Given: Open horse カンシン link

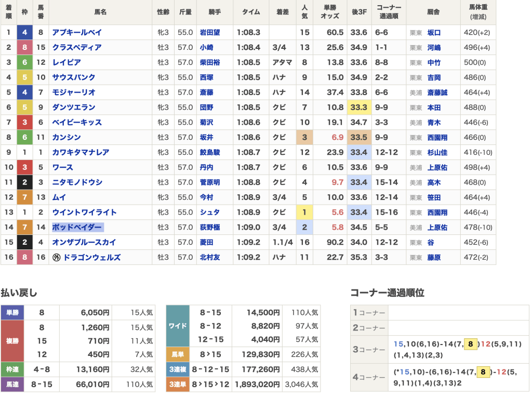Looking at the screenshot, I should tap(66, 137).
